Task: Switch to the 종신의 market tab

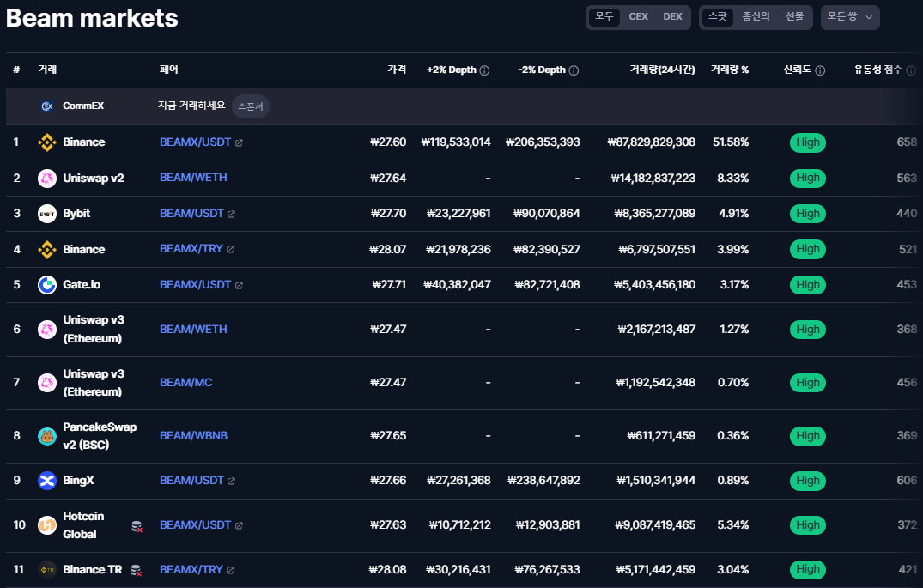Action: click(x=756, y=16)
